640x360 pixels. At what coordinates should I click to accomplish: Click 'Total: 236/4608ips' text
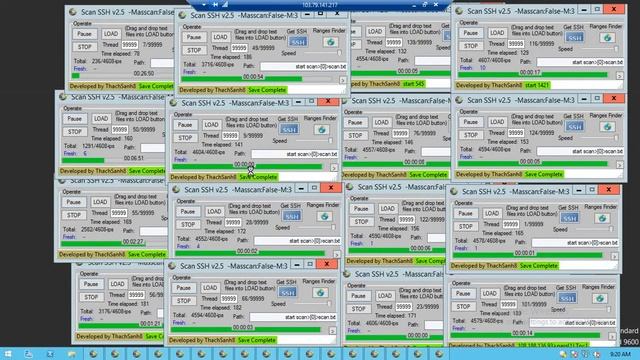[x=98, y=61]
